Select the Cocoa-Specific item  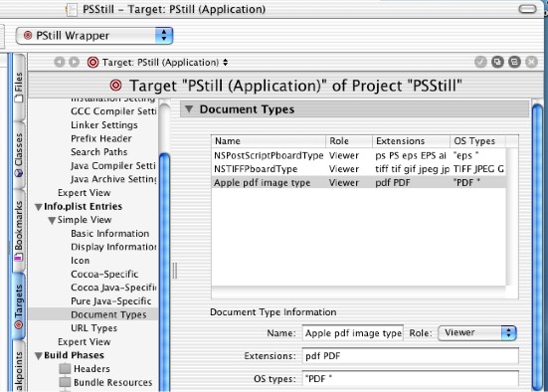[104, 275]
